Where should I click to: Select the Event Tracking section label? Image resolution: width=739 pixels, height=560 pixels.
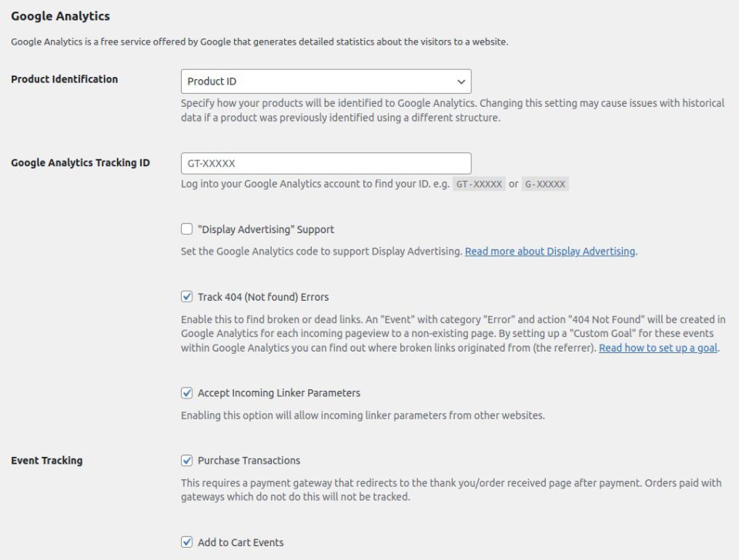tap(47, 461)
